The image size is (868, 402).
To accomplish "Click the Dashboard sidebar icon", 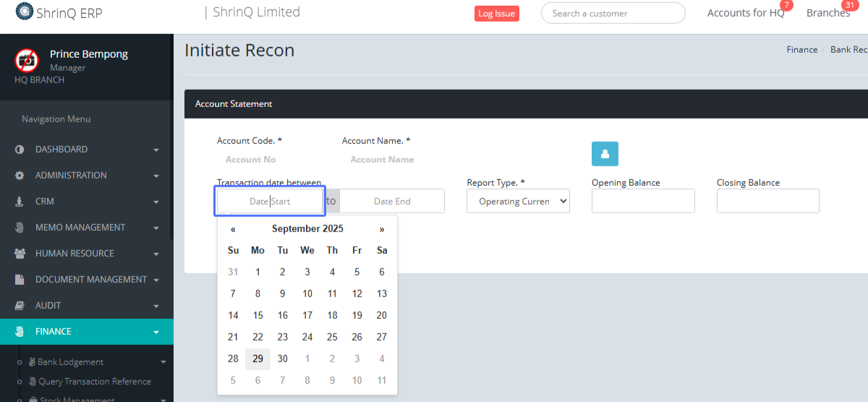I will click(x=20, y=150).
